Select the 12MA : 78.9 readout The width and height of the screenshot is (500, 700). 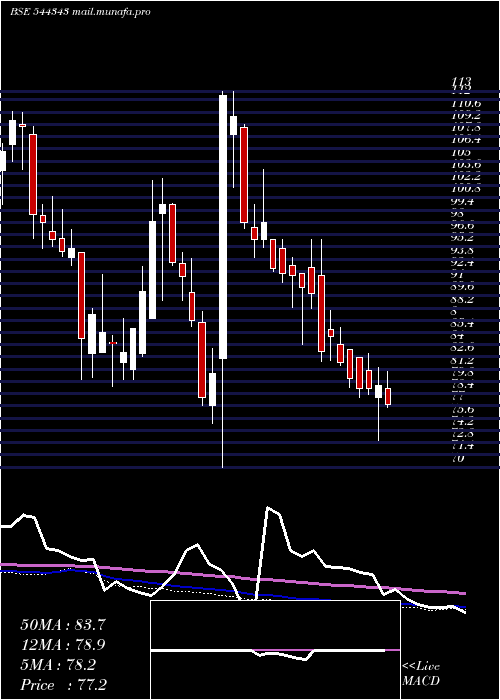(63, 645)
